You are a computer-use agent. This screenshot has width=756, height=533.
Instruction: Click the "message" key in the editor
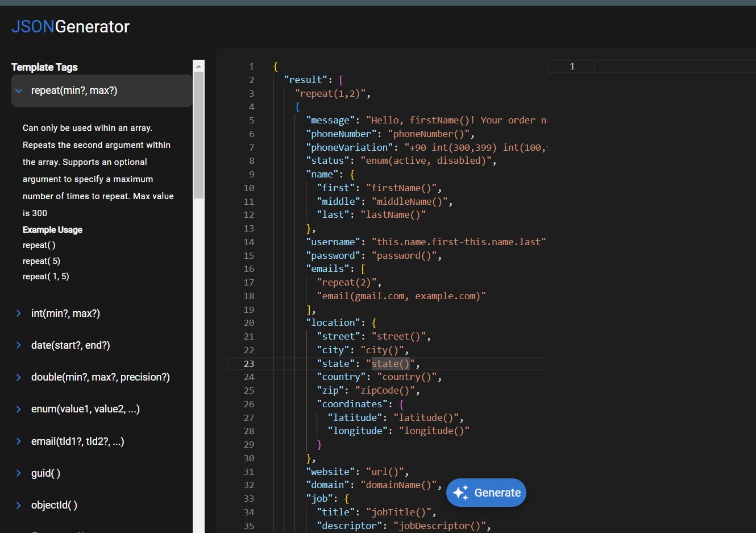pos(330,121)
